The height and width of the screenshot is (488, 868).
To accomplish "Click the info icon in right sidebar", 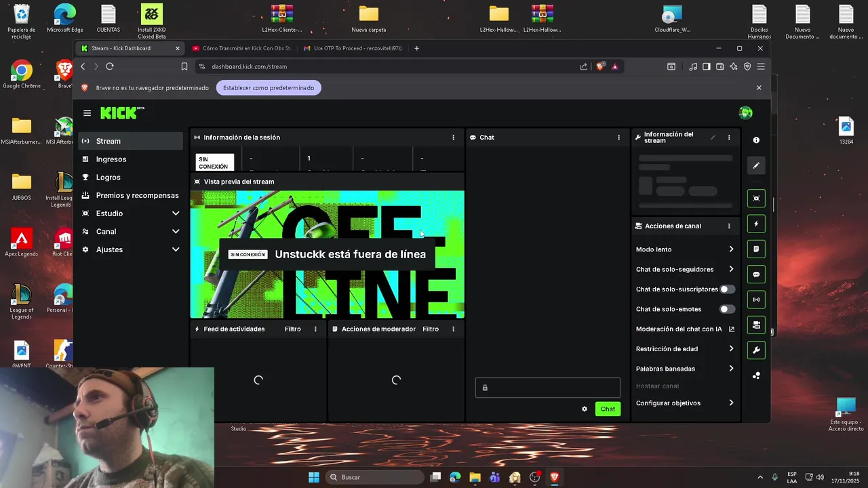I will [756, 140].
